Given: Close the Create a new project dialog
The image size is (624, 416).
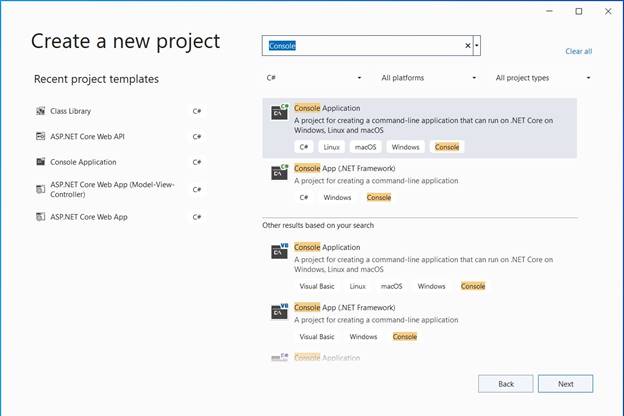Looking at the screenshot, I should point(608,12).
